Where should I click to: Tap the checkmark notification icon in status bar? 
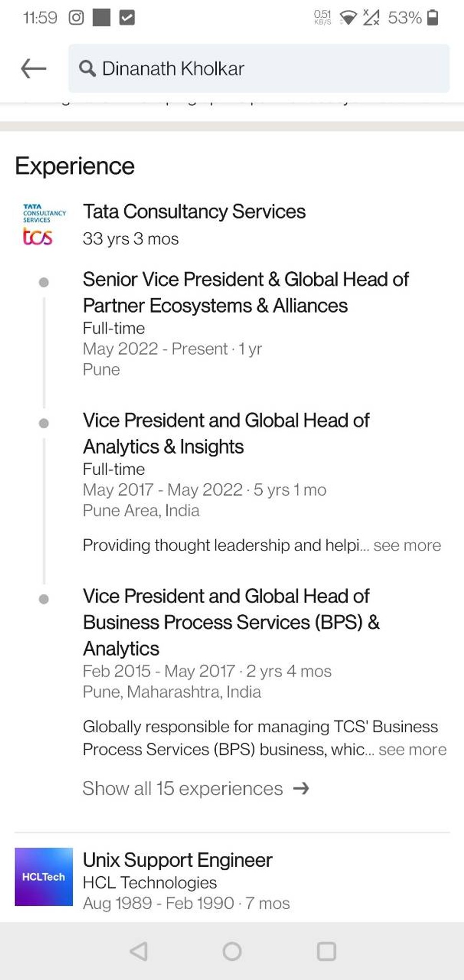coord(127,18)
